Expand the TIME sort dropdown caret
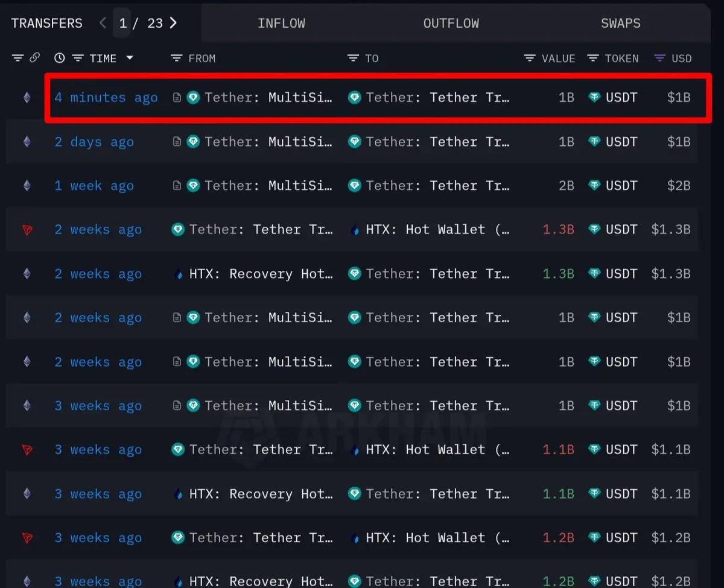The image size is (724, 588). point(129,58)
